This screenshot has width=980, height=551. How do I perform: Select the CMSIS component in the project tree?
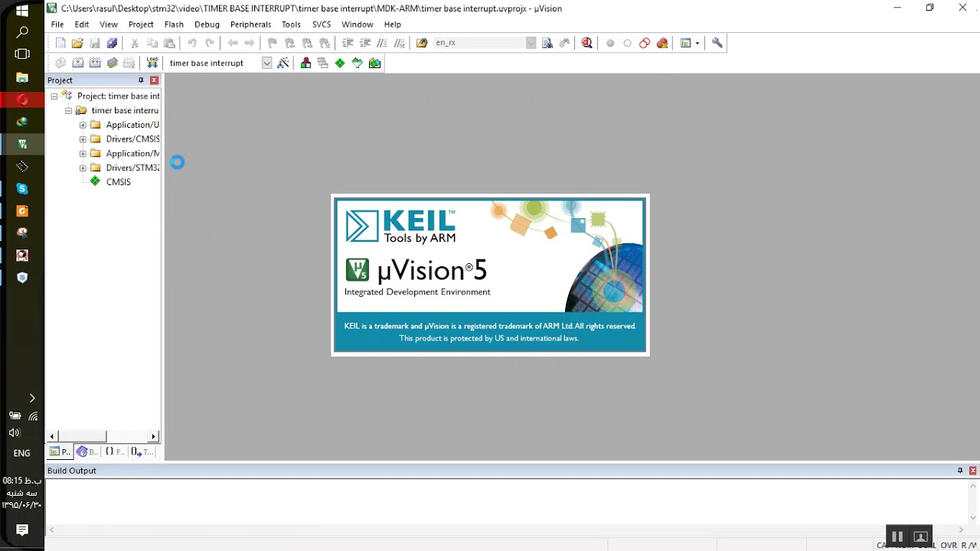coord(119,182)
